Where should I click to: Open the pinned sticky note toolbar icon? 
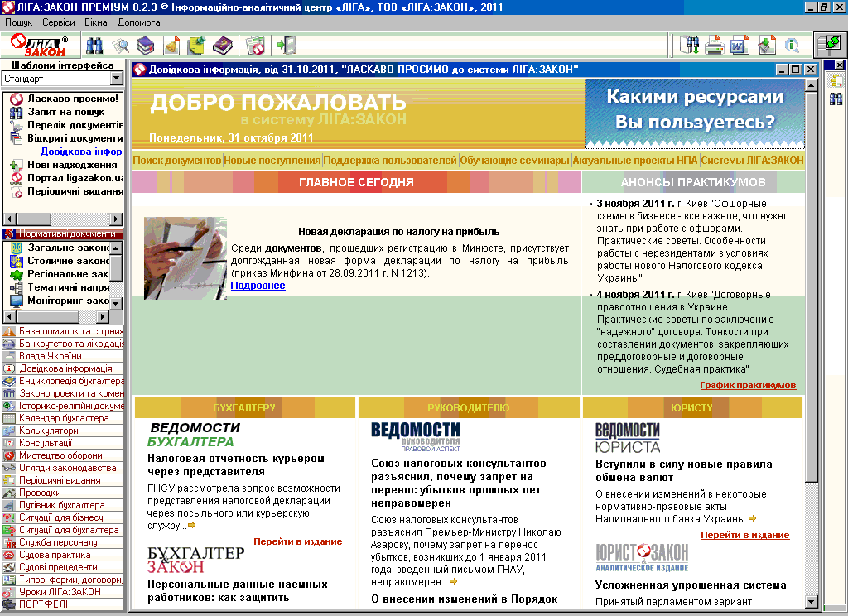click(x=196, y=46)
